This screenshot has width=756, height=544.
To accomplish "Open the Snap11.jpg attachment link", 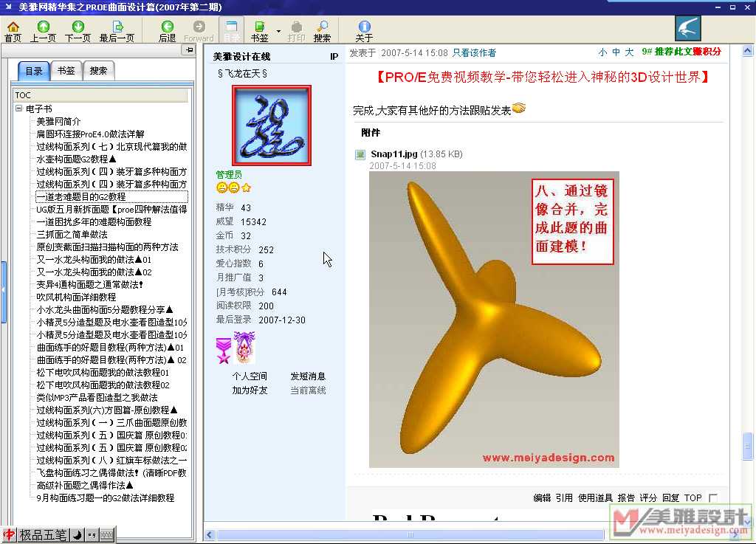I will (x=394, y=154).
